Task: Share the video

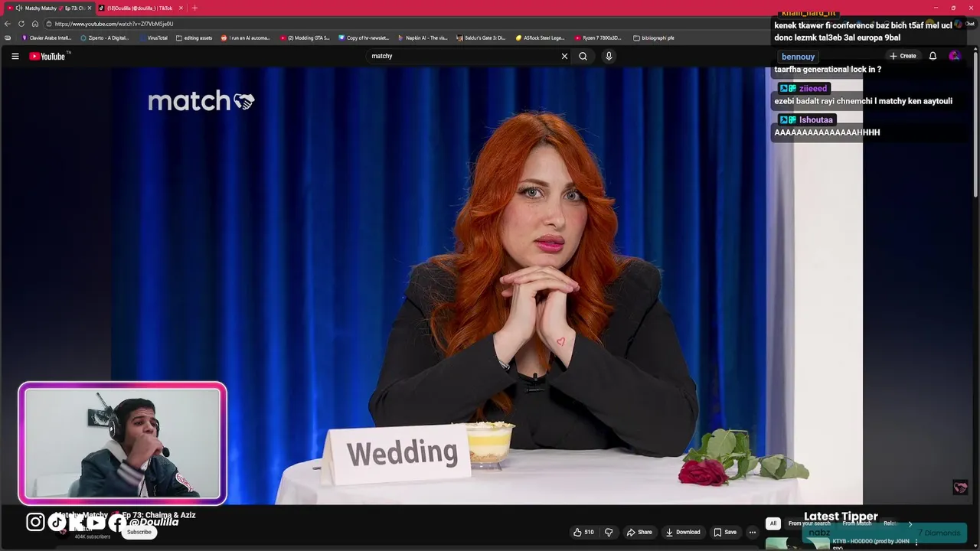Action: [639, 532]
